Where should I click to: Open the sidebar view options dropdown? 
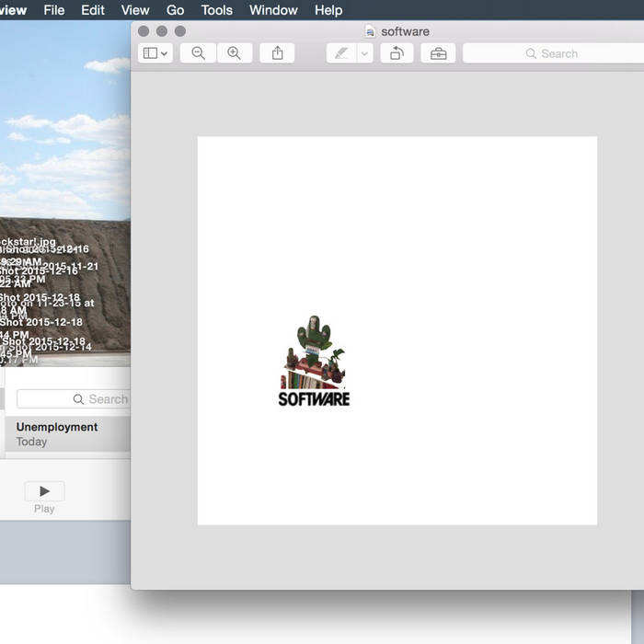click(154, 53)
